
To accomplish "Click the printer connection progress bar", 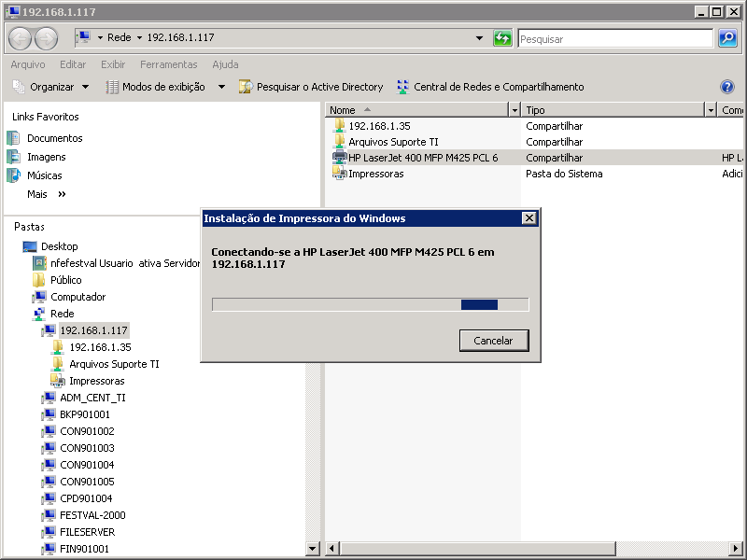I will tap(370, 305).
